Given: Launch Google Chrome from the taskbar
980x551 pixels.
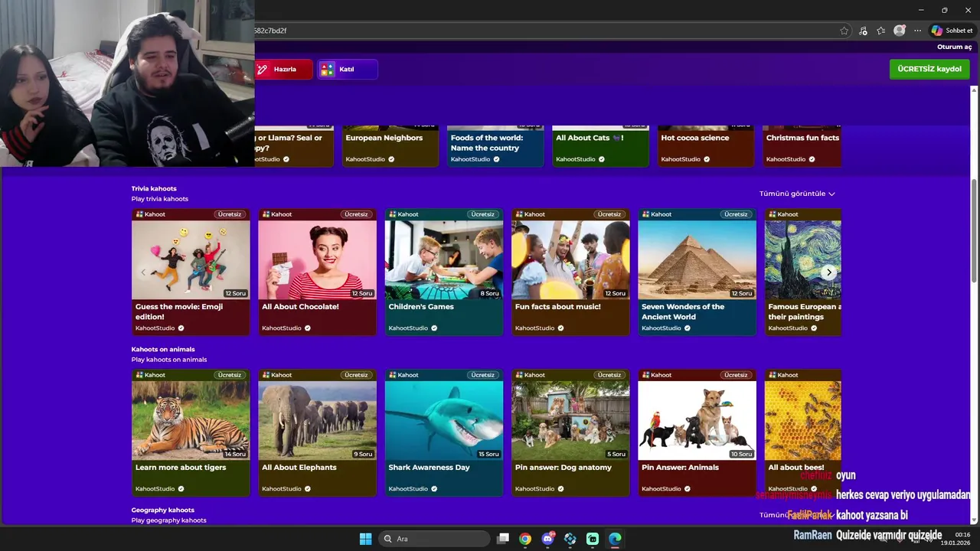Looking at the screenshot, I should tap(525, 539).
